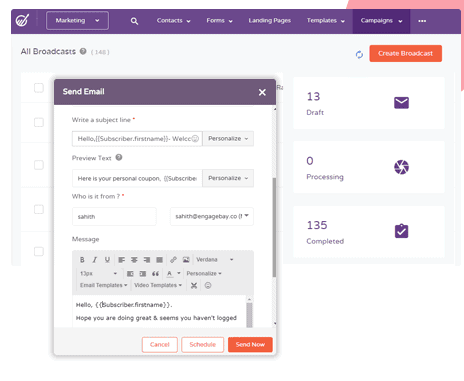Toggle underline formatting in message editor
Screen dimensions: 464x381
[x=107, y=260]
